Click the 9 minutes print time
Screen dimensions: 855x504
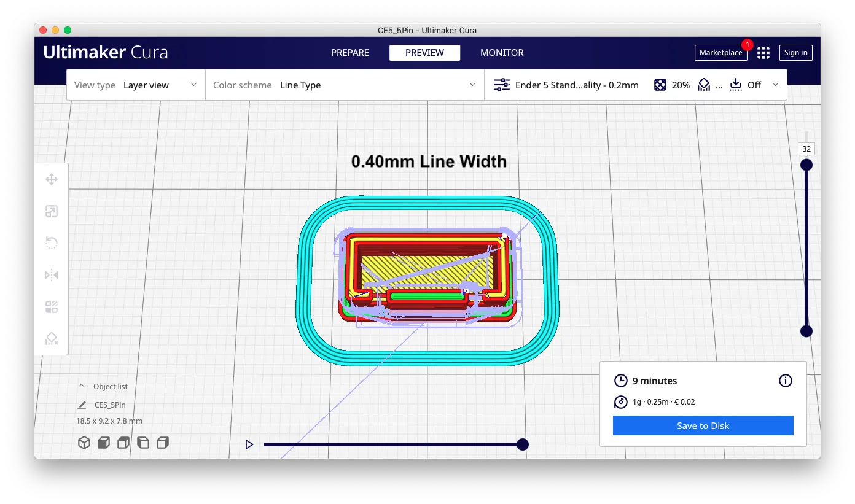pyautogui.click(x=655, y=381)
